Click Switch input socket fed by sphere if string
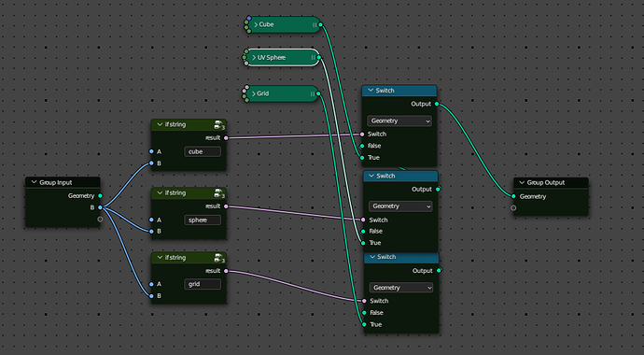 pyautogui.click(x=363, y=220)
